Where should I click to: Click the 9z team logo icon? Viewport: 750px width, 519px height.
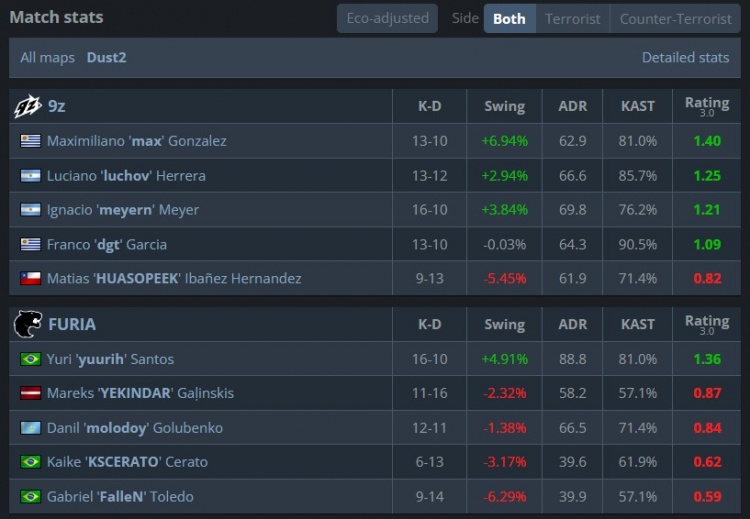coord(27,106)
